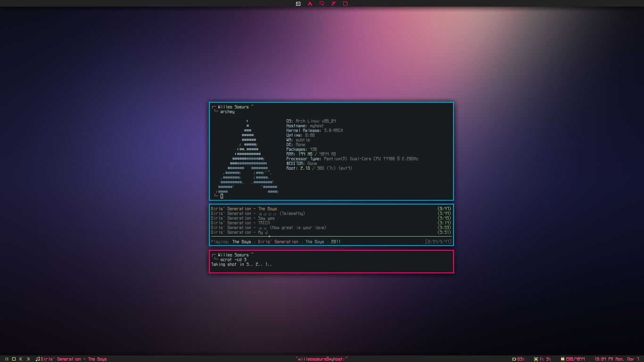Click the 3:51 duration of My J
644x362 pixels.
pyautogui.click(x=445, y=232)
